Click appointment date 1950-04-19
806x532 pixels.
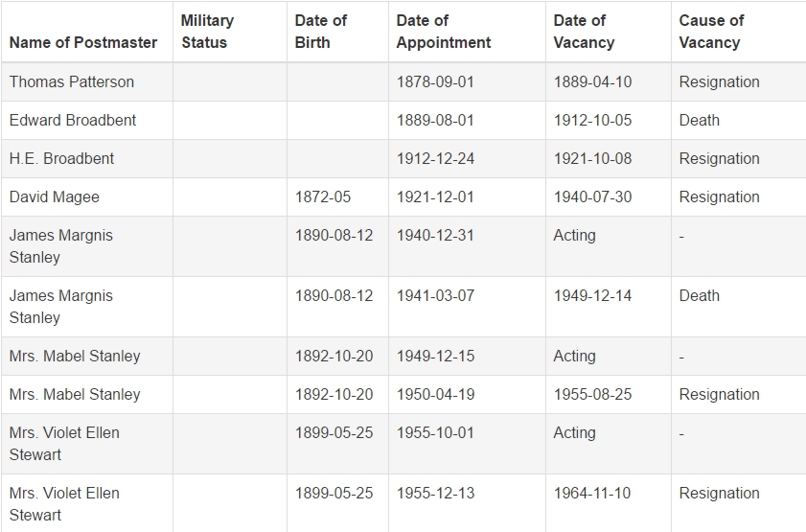coord(435,394)
